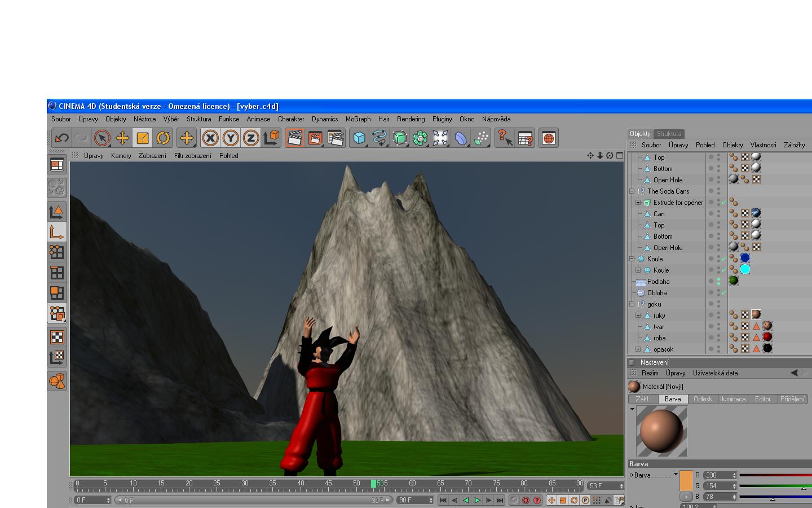Click the context help question-mark icon
Screen dimensions: 812x508
(x=505, y=138)
